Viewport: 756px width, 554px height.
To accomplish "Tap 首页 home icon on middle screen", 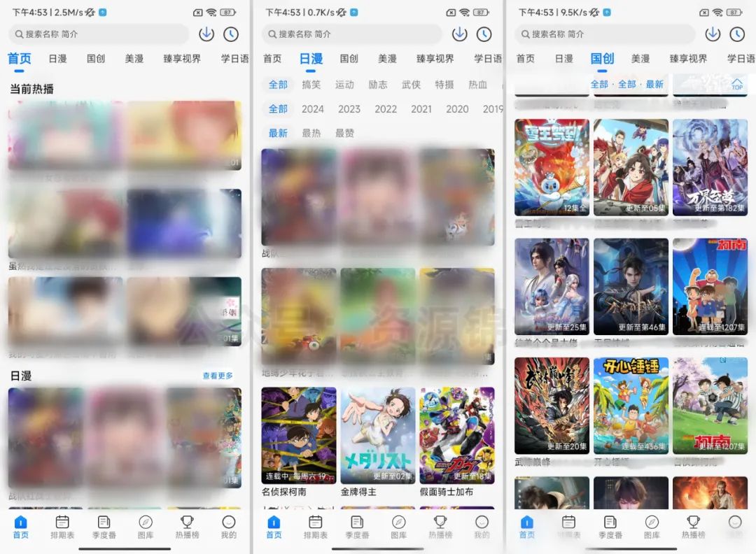I will pos(274,523).
